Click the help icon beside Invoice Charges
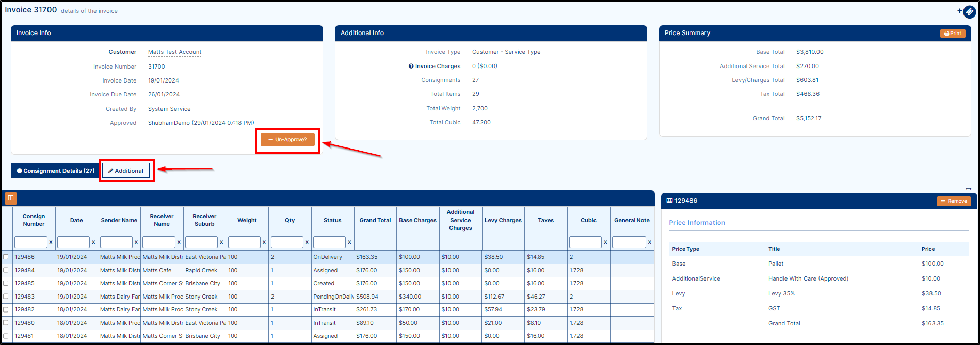Screen dimensions: 980x345 (411, 66)
